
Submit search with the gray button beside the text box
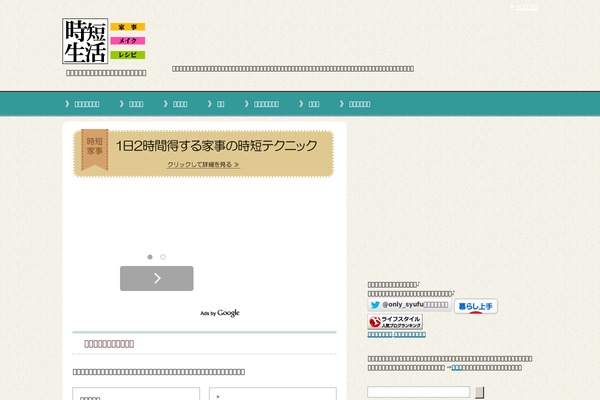(479, 392)
